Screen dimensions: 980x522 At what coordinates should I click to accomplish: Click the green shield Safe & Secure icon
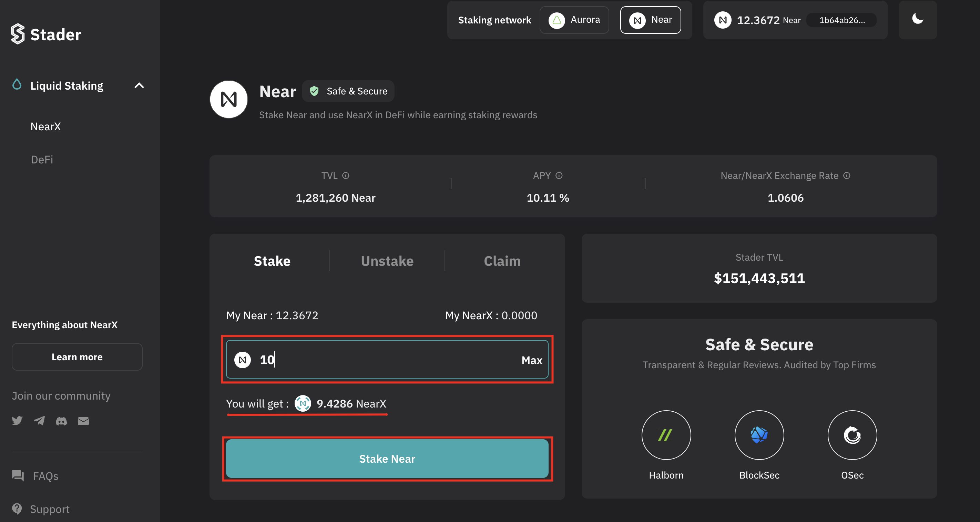point(314,91)
